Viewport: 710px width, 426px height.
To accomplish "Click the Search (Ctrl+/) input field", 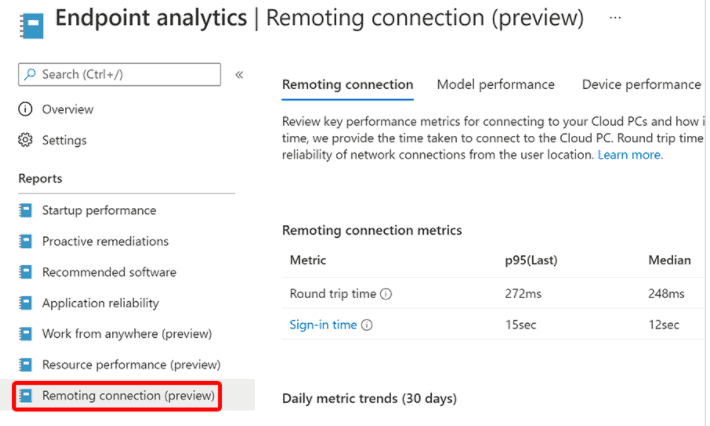I will (x=120, y=74).
